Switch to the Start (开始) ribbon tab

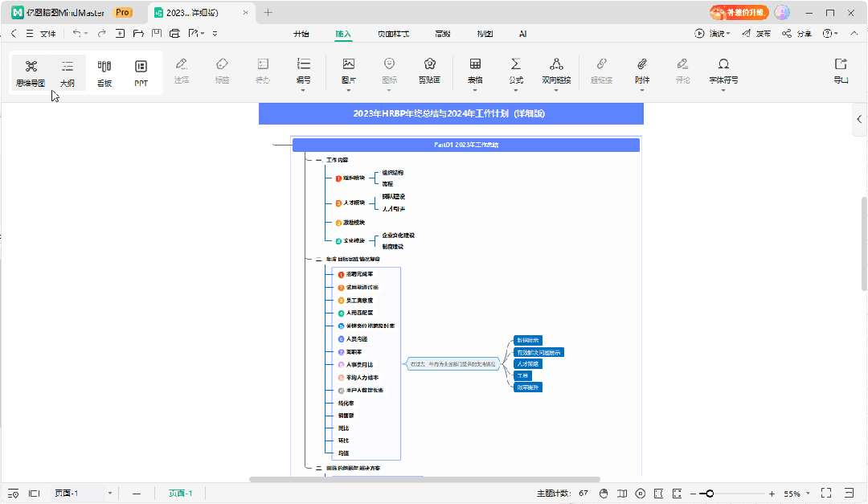pyautogui.click(x=301, y=34)
